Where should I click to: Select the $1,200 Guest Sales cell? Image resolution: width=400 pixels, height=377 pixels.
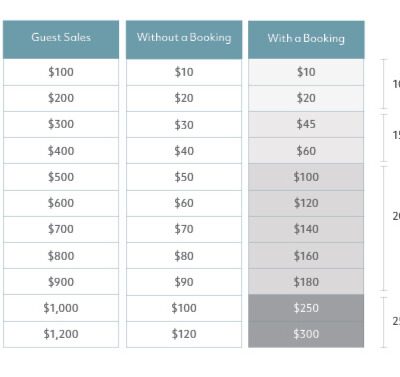61,334
